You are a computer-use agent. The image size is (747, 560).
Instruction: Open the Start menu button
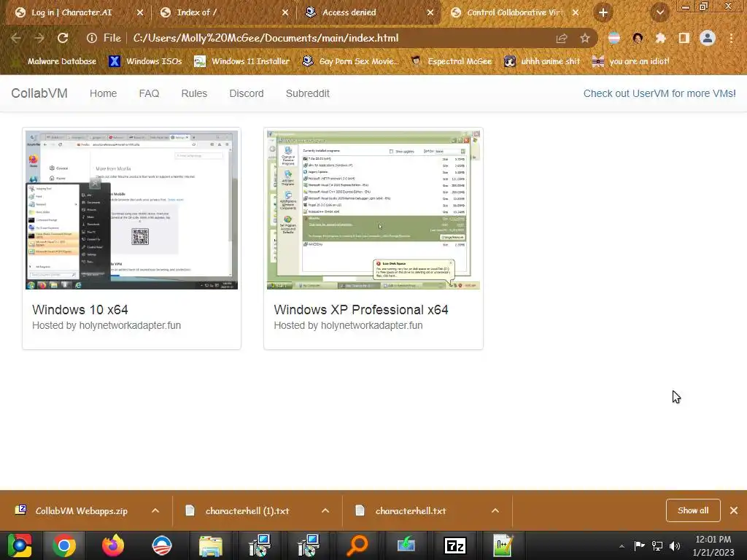click(x=20, y=545)
